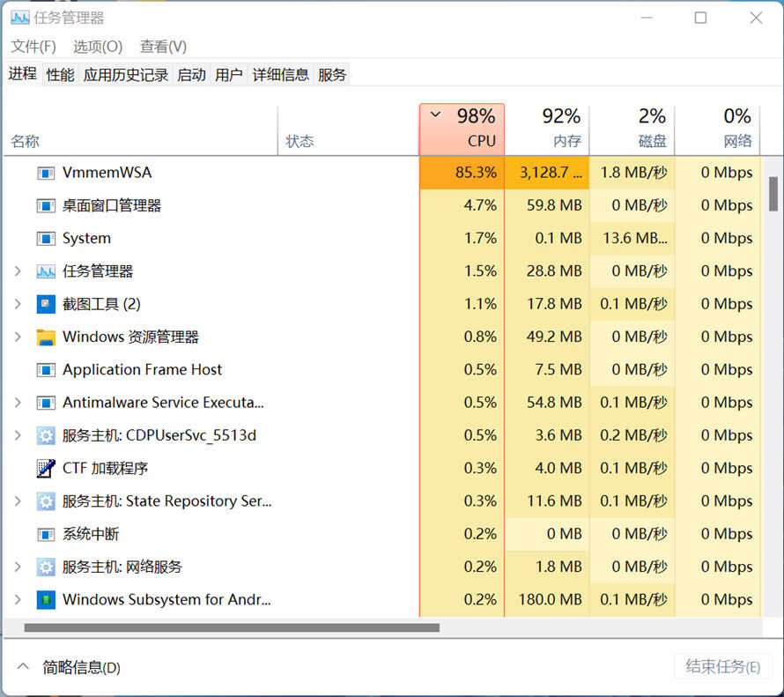This screenshot has width=784, height=697.
Task: Sort by the 98% CPU column header
Action: 462,129
